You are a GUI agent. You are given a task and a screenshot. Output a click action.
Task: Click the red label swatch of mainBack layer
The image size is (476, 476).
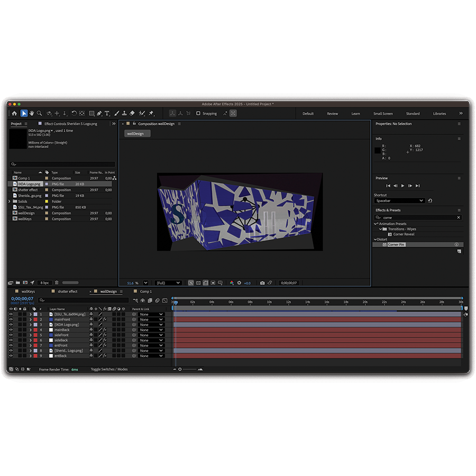(35, 329)
